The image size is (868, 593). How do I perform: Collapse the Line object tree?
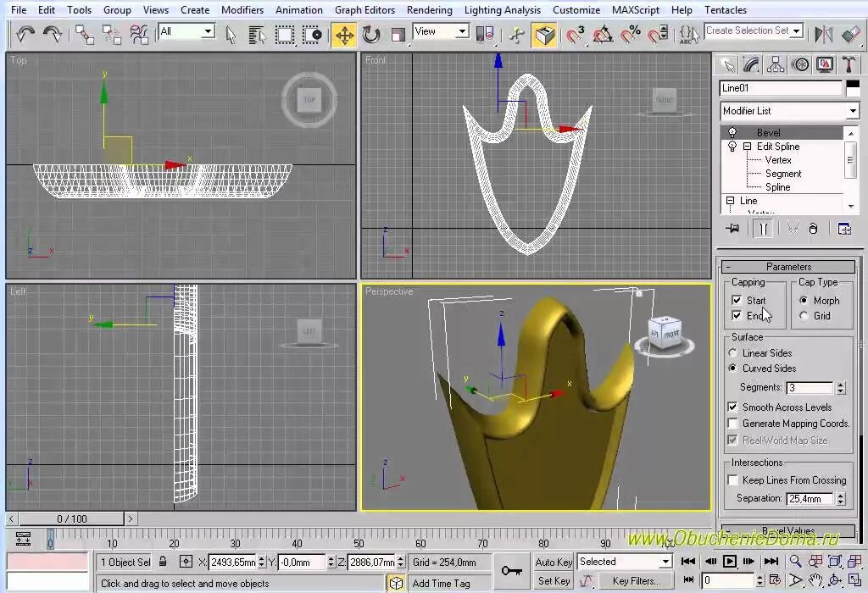730,200
